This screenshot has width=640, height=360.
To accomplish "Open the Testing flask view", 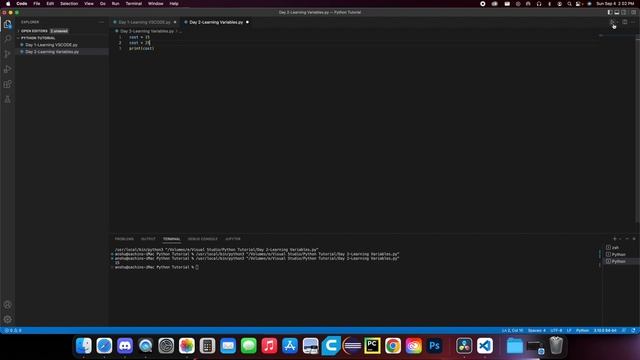I will [7, 99].
